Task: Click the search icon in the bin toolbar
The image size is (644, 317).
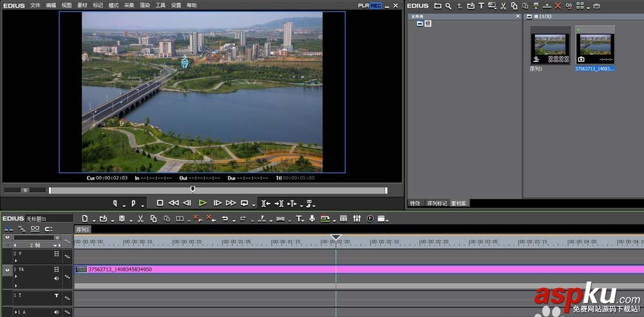Action: click(x=448, y=6)
